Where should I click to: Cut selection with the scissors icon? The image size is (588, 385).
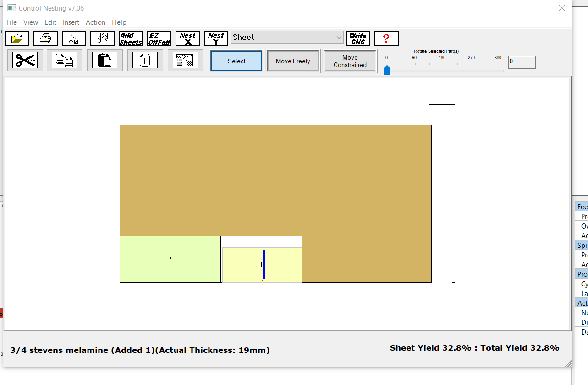tap(25, 60)
